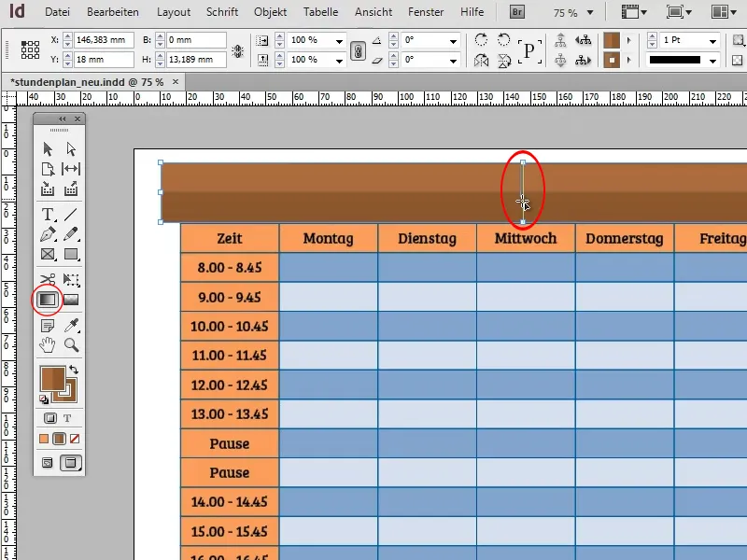Open the Layout menu
Viewport: 747px width, 560px height.
[174, 12]
